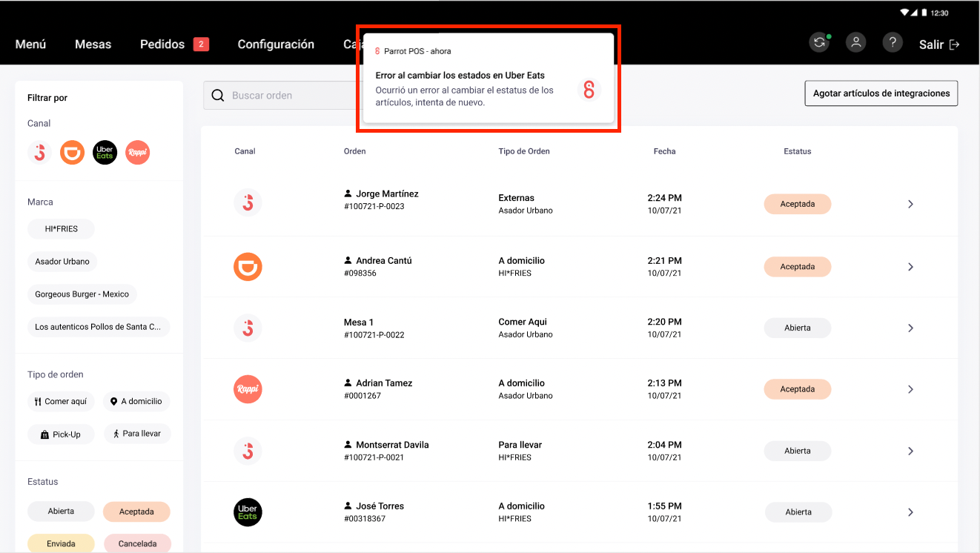Open the Menú tab
Viewport: 980px width, 553px height.
point(31,44)
